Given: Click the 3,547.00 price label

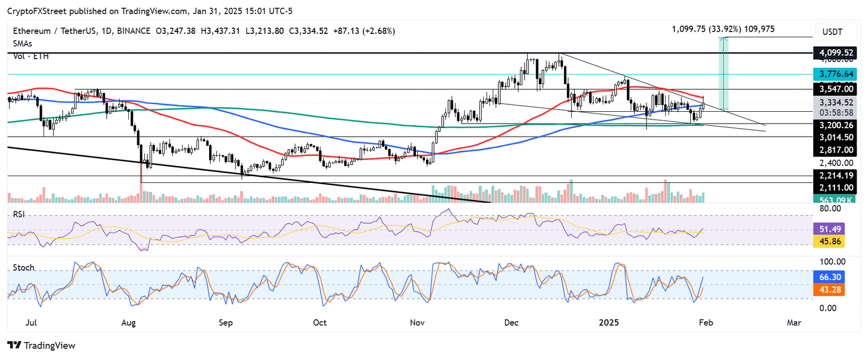Looking at the screenshot, I should [835, 89].
